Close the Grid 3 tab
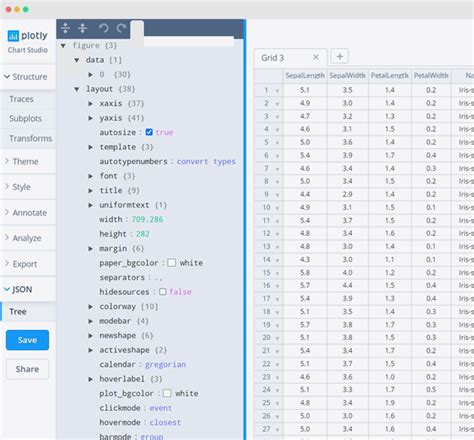This screenshot has height=440, width=474. pyautogui.click(x=316, y=57)
